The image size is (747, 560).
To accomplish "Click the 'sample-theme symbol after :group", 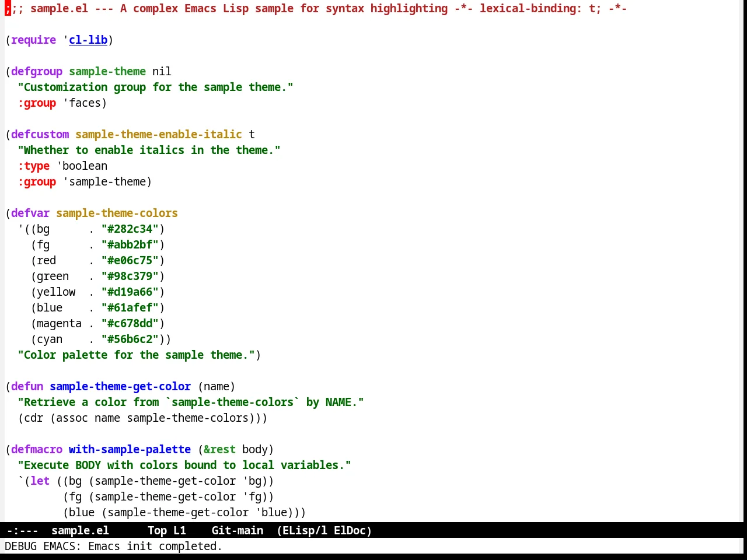I will tap(104, 181).
